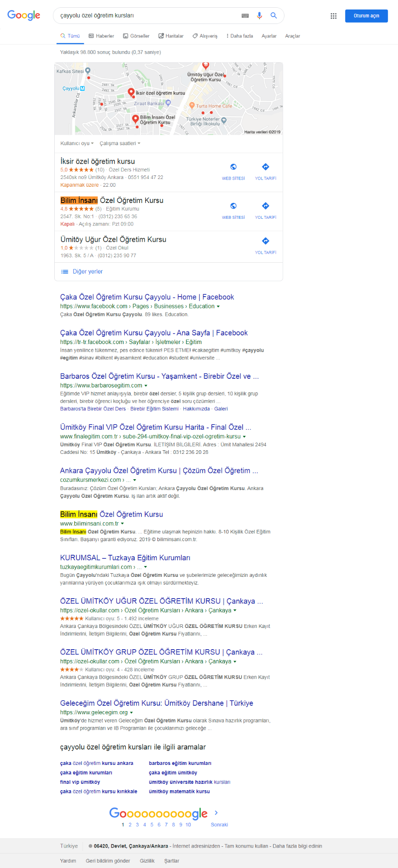Click the Oturum açın button
Screen dimensions: 398x868
click(x=366, y=16)
